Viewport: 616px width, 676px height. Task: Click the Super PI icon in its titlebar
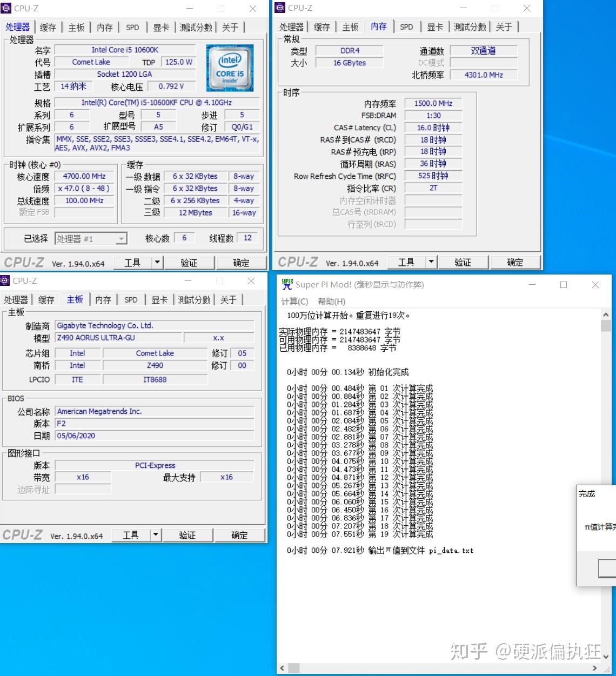pyautogui.click(x=286, y=284)
